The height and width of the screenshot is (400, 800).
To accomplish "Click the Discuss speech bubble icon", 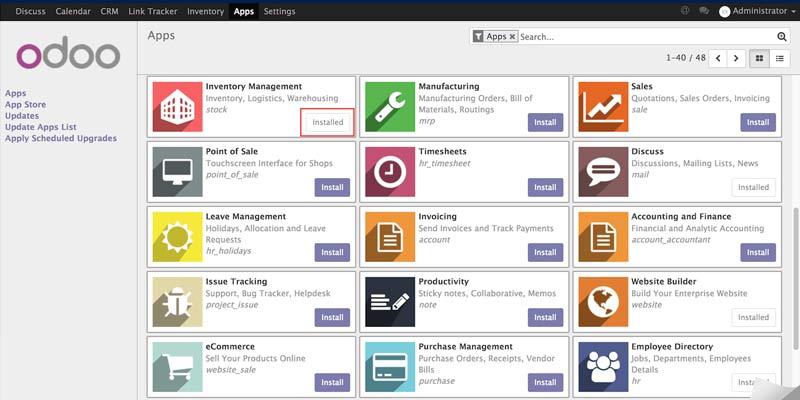I will pyautogui.click(x=603, y=172).
